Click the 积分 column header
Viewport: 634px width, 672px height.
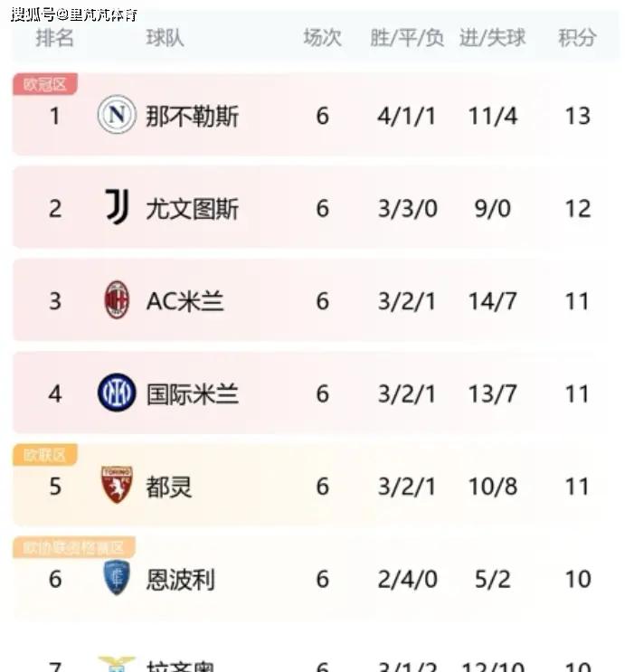(x=577, y=37)
